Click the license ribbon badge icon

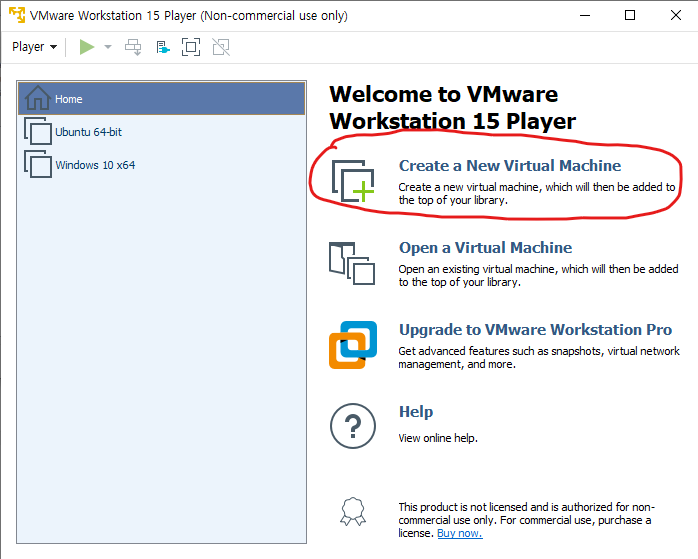353,511
